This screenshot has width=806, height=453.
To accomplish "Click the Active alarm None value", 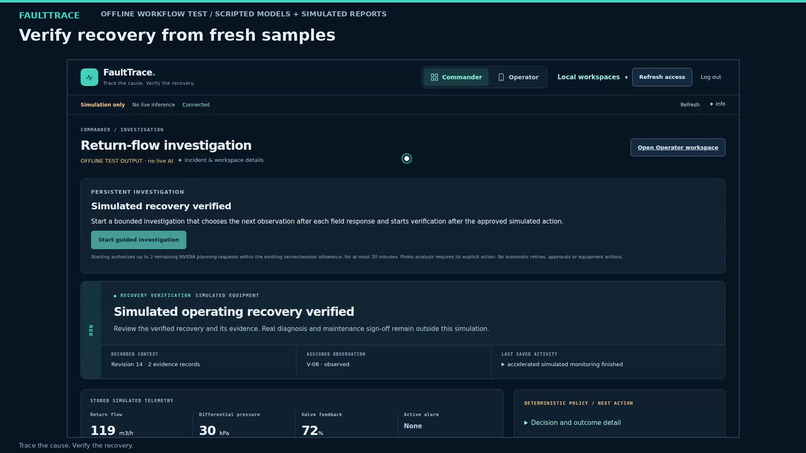I will pyautogui.click(x=413, y=426).
